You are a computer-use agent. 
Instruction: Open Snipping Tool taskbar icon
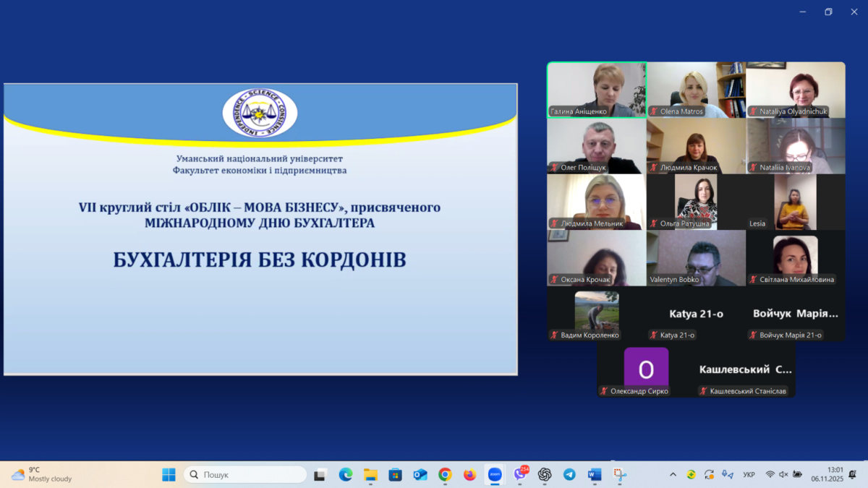(620, 474)
